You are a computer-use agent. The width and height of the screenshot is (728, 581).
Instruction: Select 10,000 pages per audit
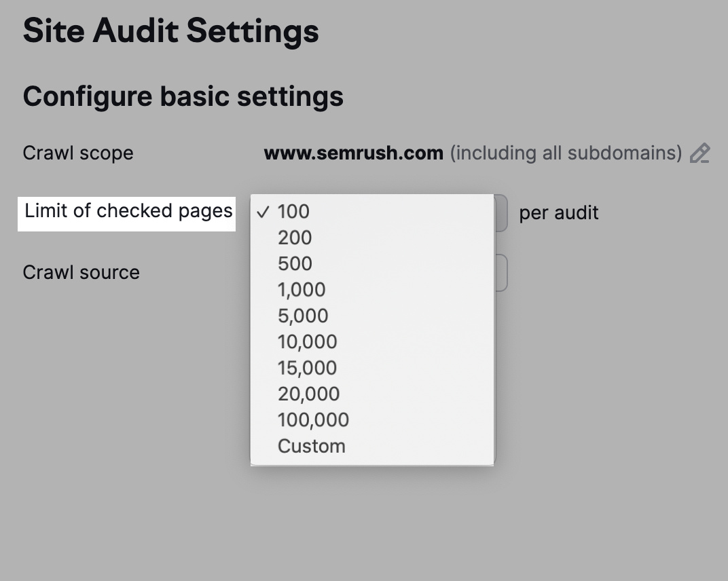307,341
